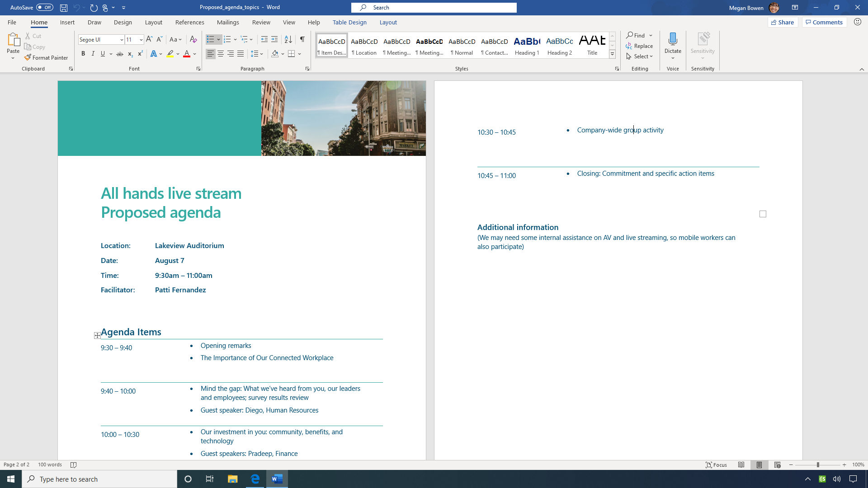Click the Agenda Items expander handle
Screen dimensions: 868x488
pyautogui.click(x=97, y=335)
